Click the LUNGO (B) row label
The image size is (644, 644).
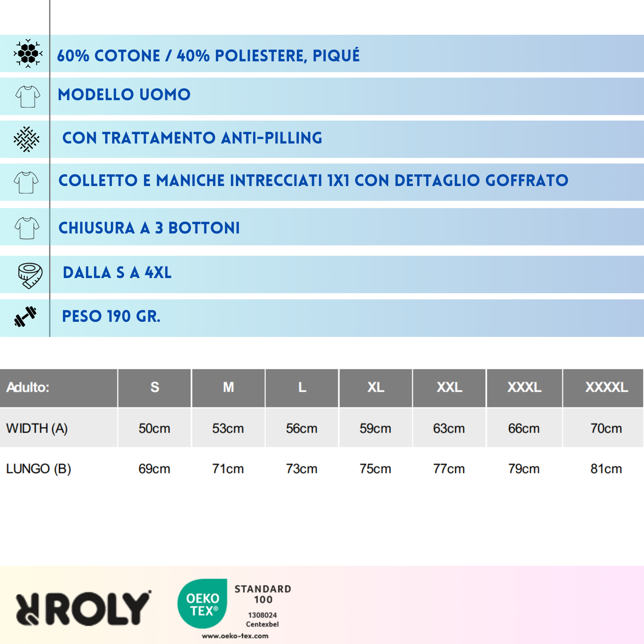click(x=39, y=469)
